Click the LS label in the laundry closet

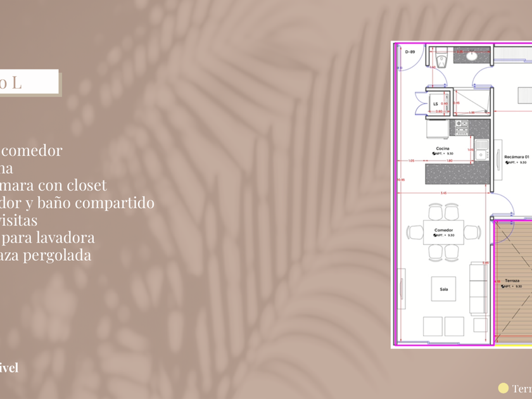(x=436, y=104)
